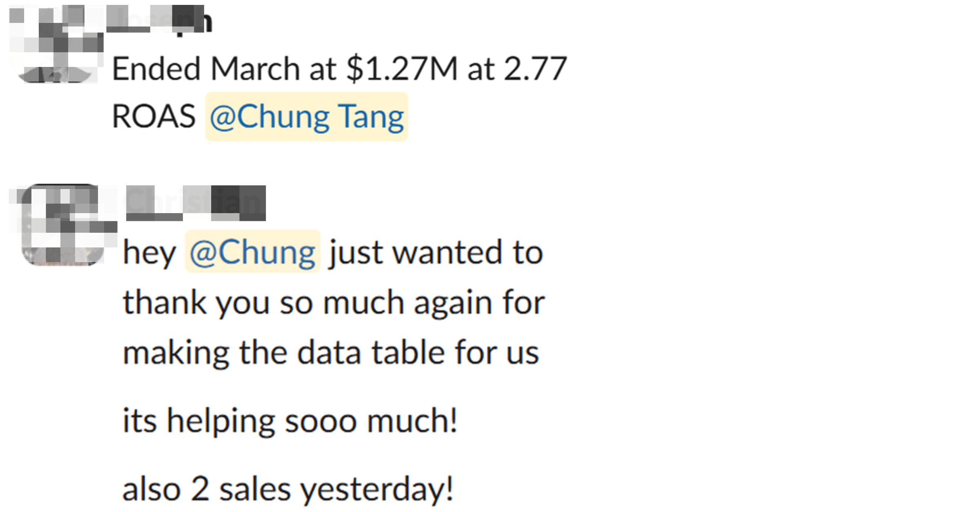Viewport: 980px width, 512px height.
Task: Click the @Chung Tang mention
Action: (306, 117)
